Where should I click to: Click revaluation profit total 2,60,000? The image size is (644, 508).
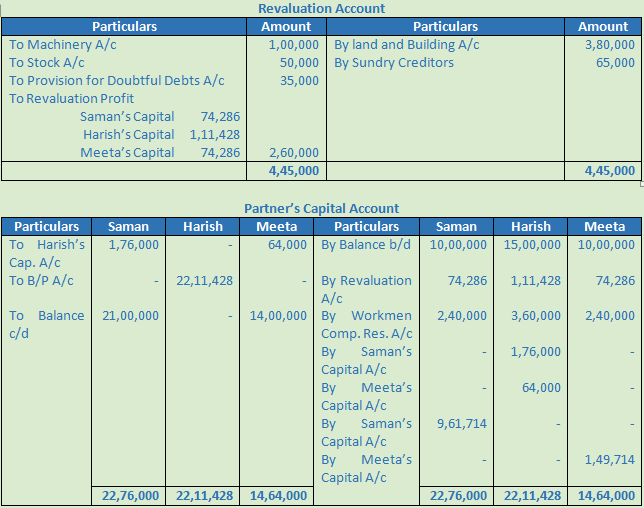tap(294, 153)
